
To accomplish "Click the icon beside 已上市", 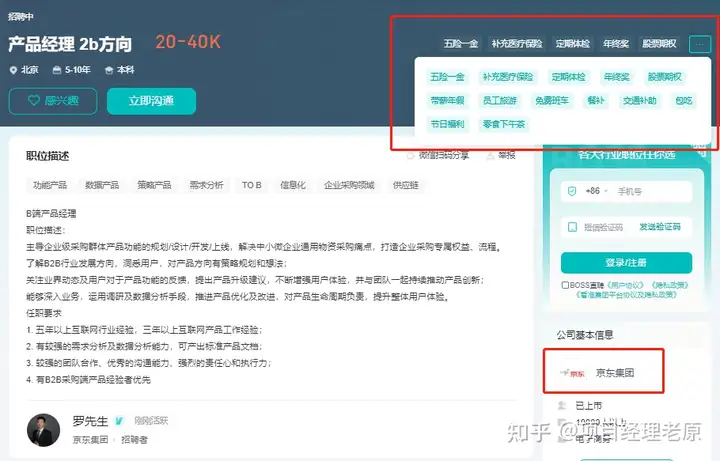I will point(562,405).
